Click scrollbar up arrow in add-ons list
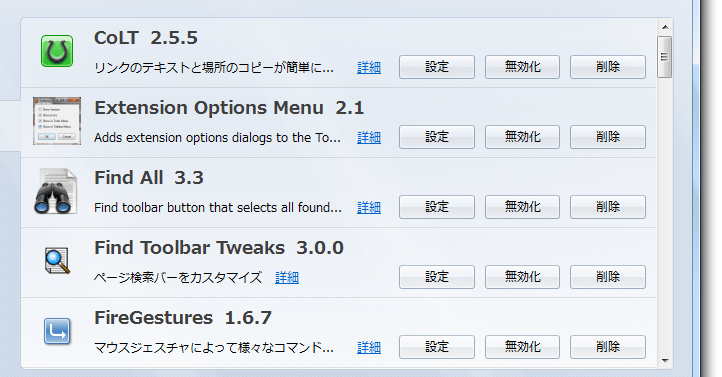Screen dimensions: 722x377 665,27
